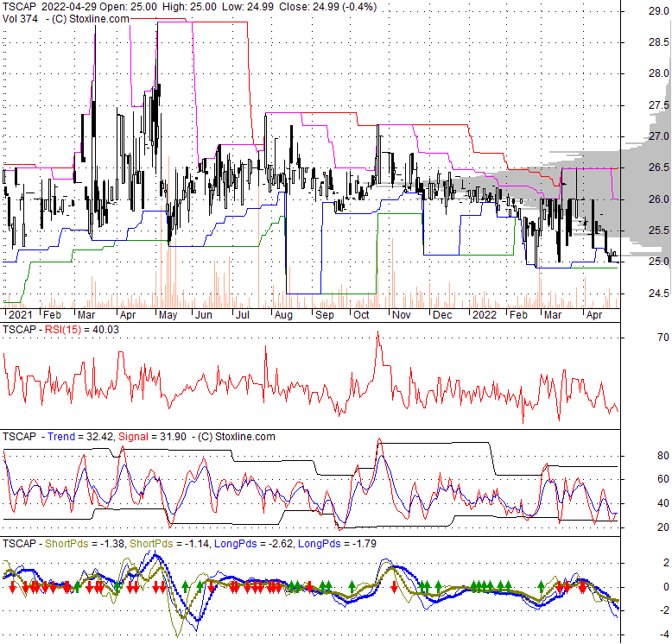Click the '25.0' price axis label

tap(659, 262)
